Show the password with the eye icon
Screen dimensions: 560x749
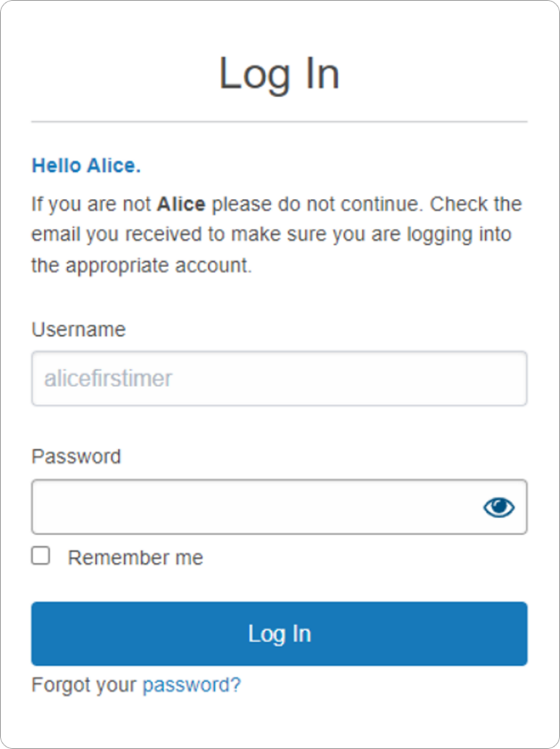pyautogui.click(x=499, y=507)
